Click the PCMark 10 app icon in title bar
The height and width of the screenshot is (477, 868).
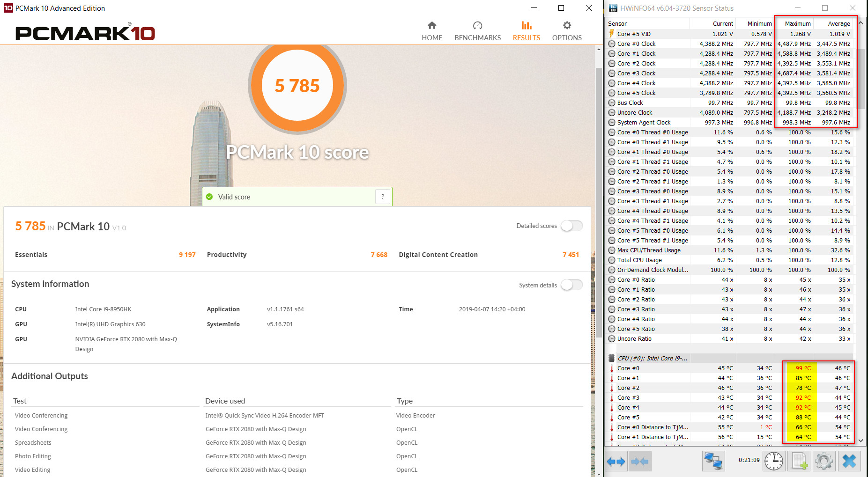click(8, 8)
